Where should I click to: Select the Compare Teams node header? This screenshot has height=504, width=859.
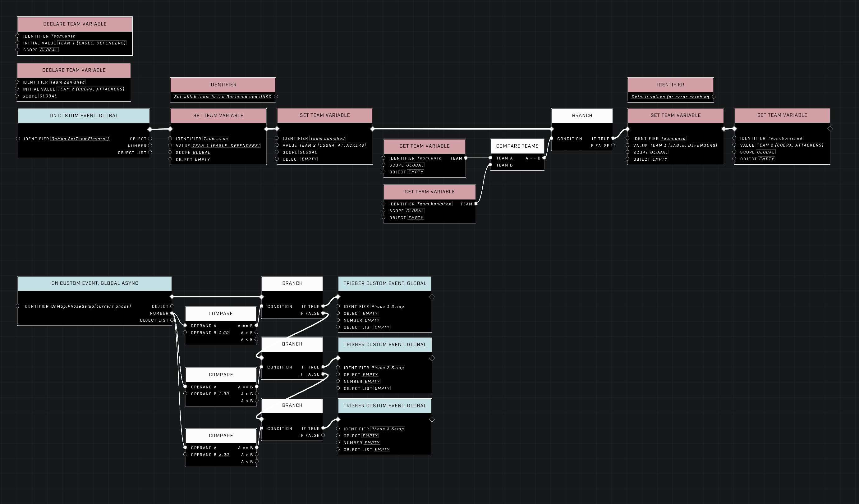[517, 146]
